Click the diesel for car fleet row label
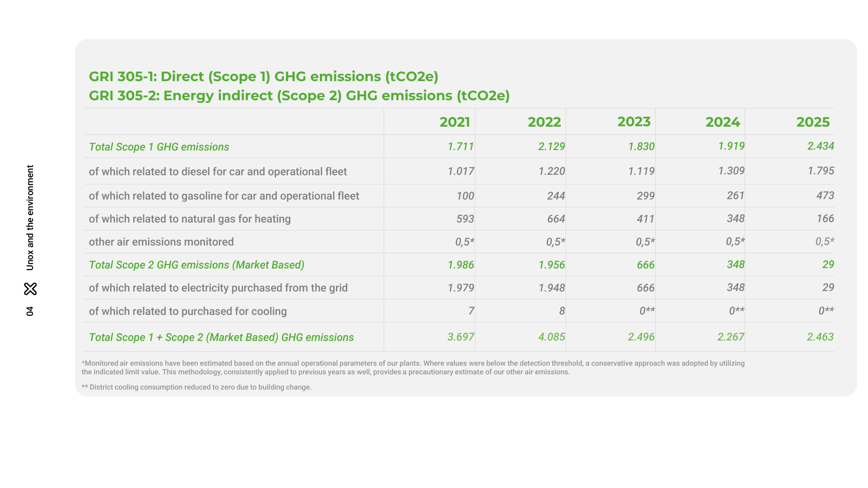The image size is (868, 488). click(x=218, y=172)
